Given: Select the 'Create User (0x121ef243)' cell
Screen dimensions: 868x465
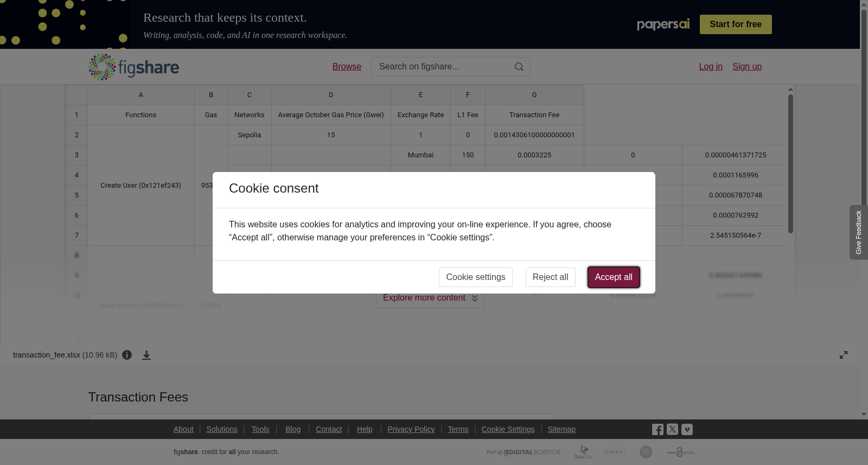Looking at the screenshot, I should coord(141,186).
